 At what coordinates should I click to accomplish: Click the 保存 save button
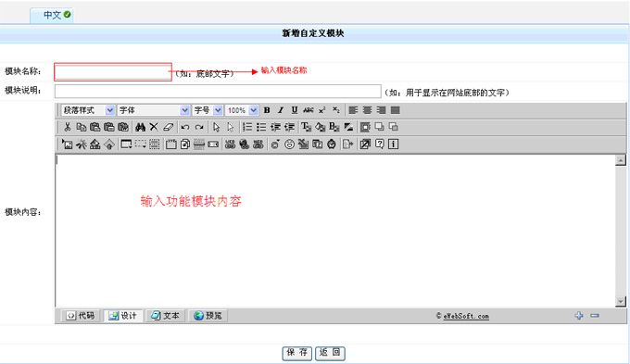point(297,353)
